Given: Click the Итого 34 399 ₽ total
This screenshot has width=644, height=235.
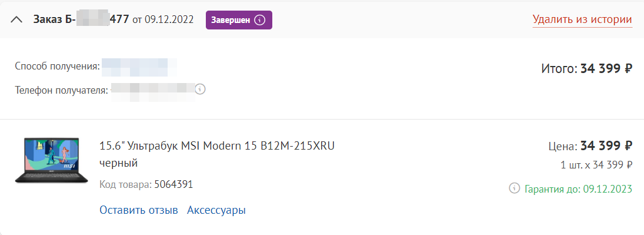Looking at the screenshot, I should pyautogui.click(x=587, y=68).
